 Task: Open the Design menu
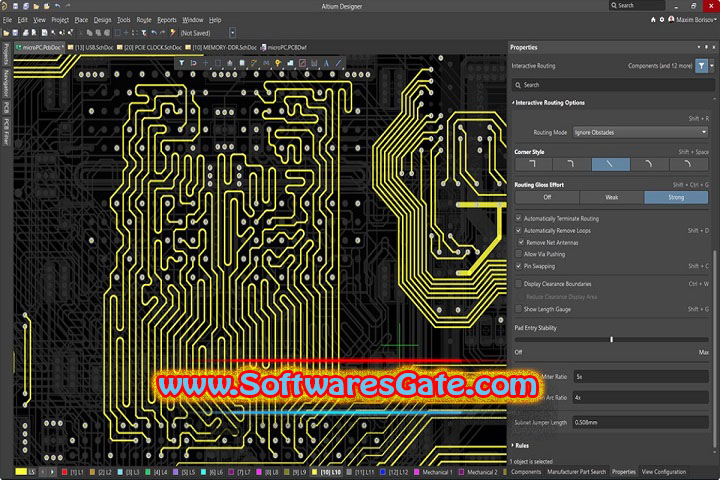[102, 20]
